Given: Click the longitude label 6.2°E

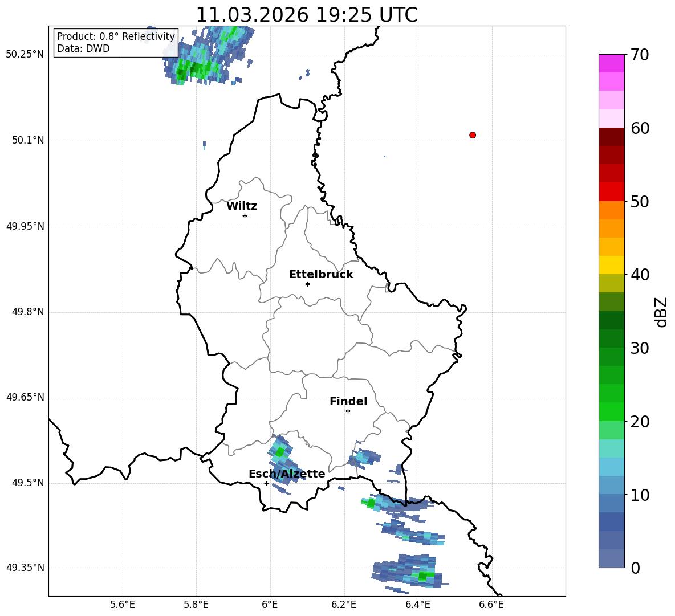Looking at the screenshot, I should (344, 605).
